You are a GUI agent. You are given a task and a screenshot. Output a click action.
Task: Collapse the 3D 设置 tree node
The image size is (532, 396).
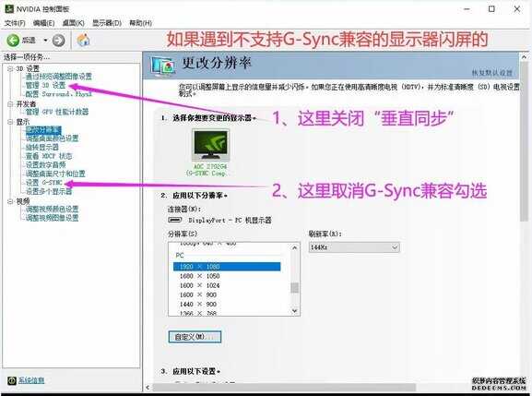tap(10, 68)
